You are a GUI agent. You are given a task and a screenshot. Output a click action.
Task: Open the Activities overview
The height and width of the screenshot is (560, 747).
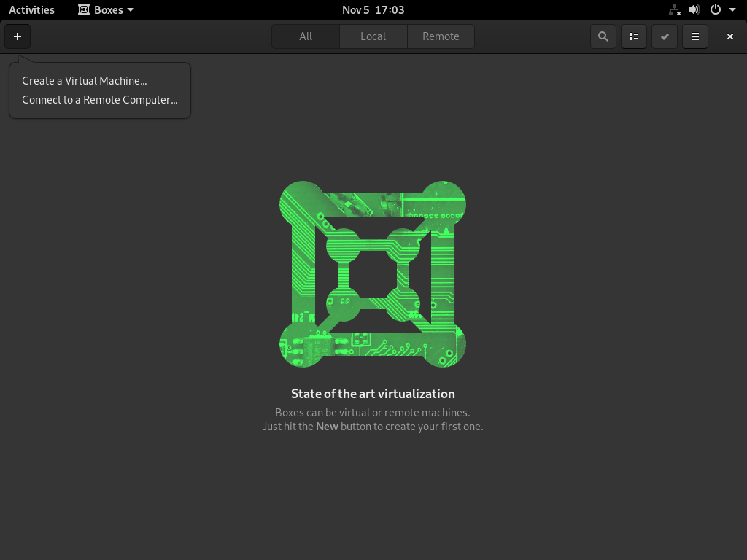point(31,10)
